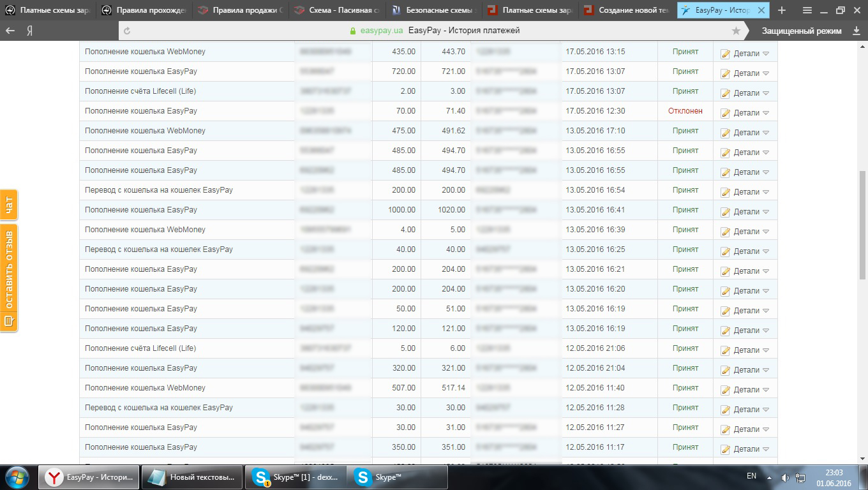The image size is (868, 490).
Task: Click the pencil icon in the Lifecell 3.00 row
Action: click(725, 94)
